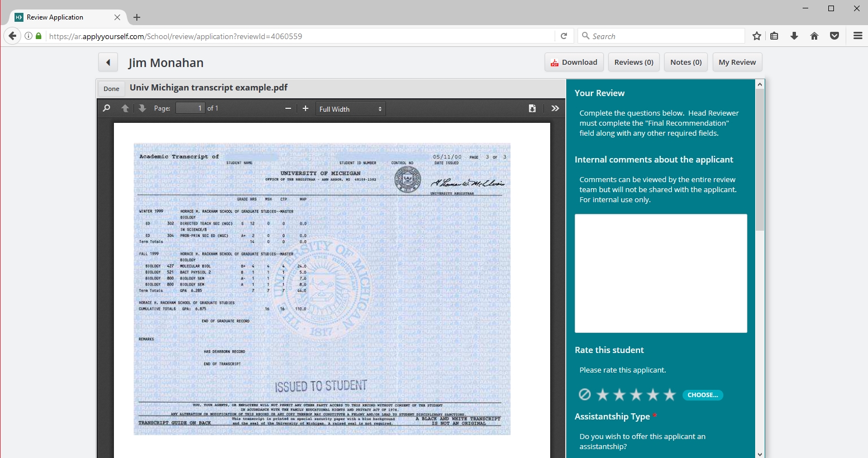
Task: Open the Full Width zoom dropdown
Action: (350, 109)
